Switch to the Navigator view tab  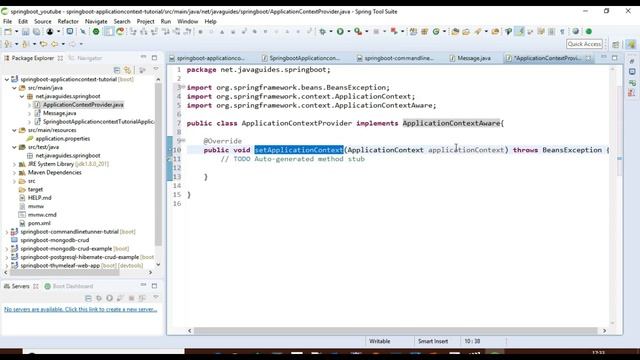tap(86, 58)
